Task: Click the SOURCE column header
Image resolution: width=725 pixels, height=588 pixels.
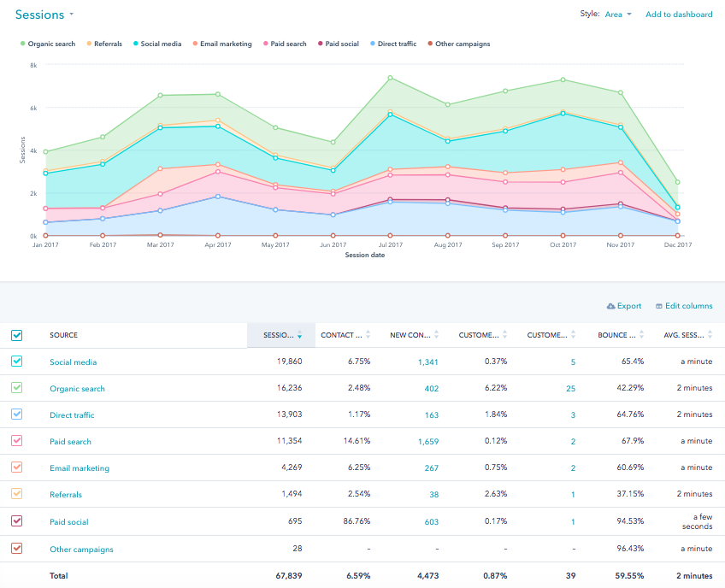Action: tap(64, 335)
